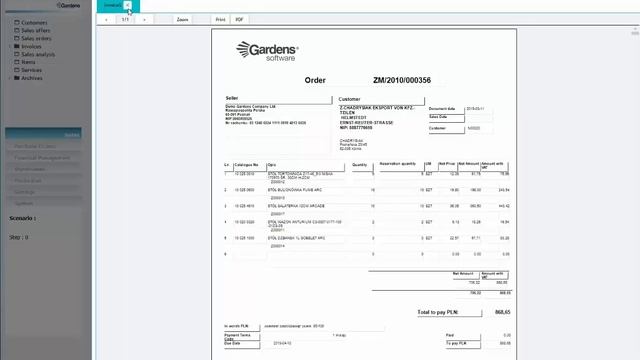This screenshot has height=360, width=640.
Task: Expand the Invoices folder arrow
Action: pyautogui.click(x=10, y=46)
